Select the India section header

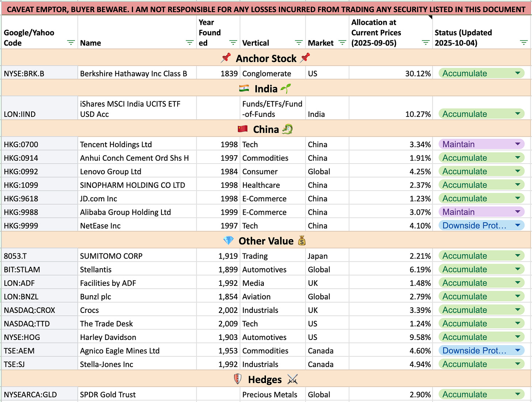[x=266, y=88]
